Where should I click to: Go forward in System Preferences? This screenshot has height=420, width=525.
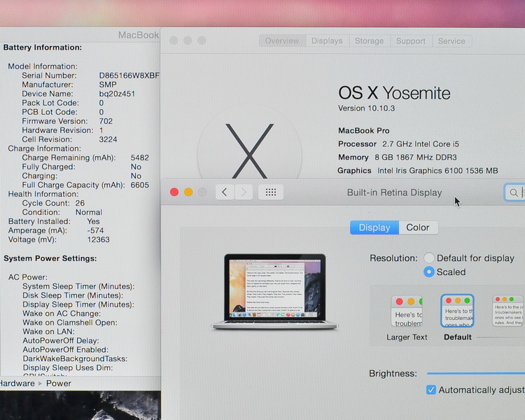click(x=244, y=192)
